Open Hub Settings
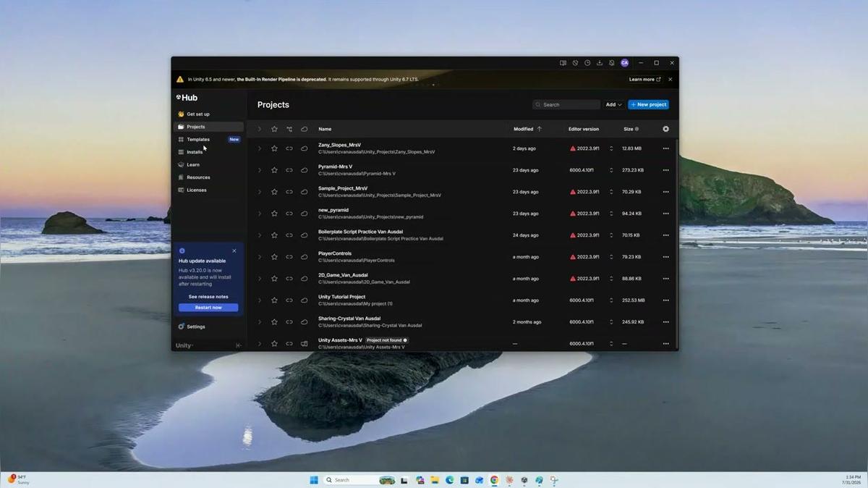Viewport: 868px width, 488px height. coord(191,327)
